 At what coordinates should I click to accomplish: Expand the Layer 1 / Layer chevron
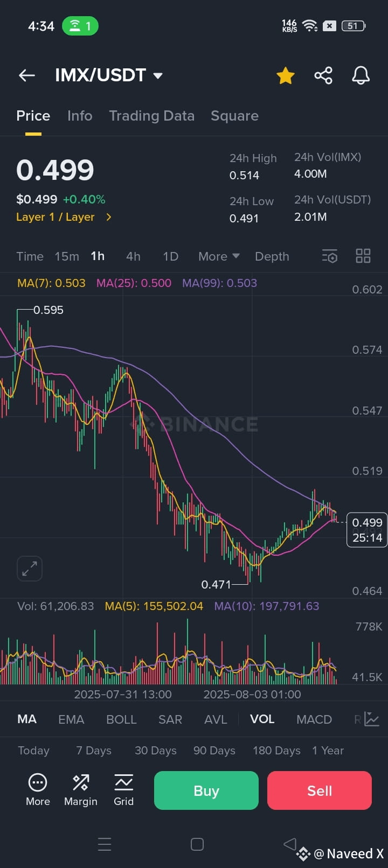point(108,217)
